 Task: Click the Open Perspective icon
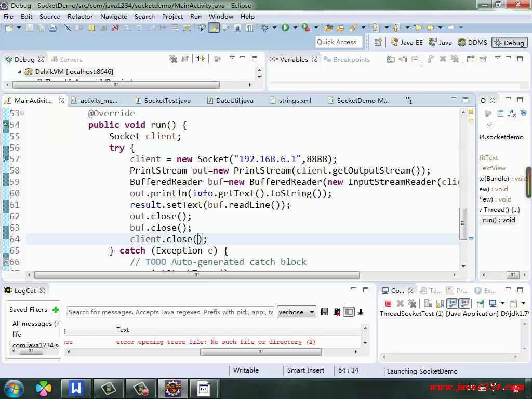click(378, 43)
